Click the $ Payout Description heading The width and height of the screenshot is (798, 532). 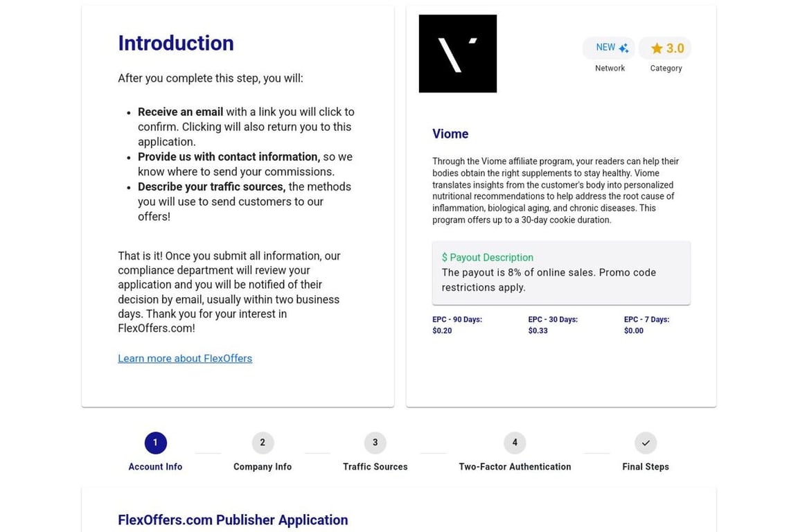pos(488,258)
